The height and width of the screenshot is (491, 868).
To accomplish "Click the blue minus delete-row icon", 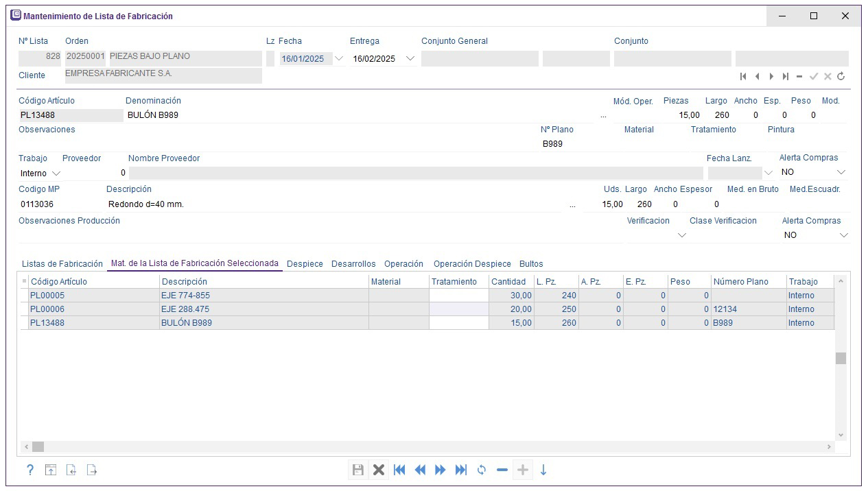I will (502, 470).
